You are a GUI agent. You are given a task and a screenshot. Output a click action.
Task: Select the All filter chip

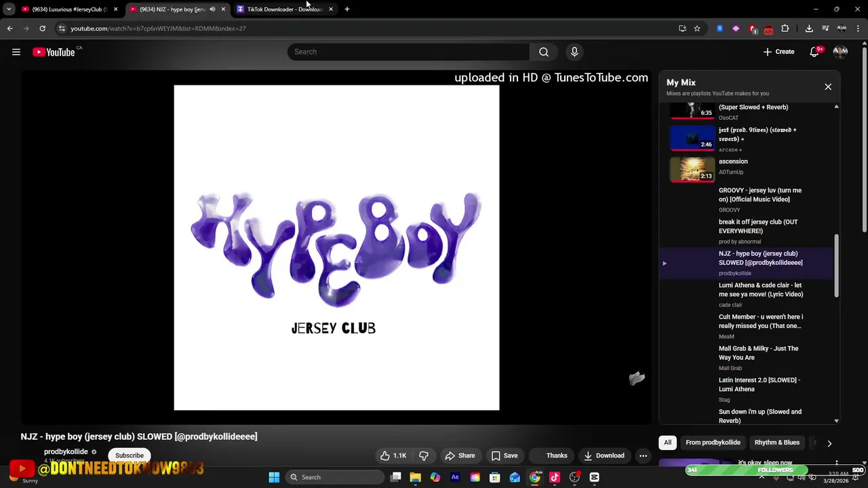(668, 443)
